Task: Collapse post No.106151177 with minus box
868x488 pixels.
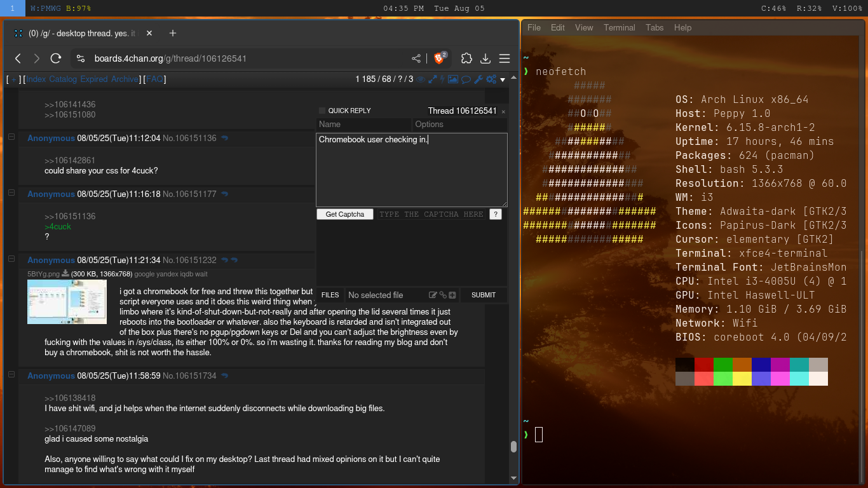Action: point(11,193)
